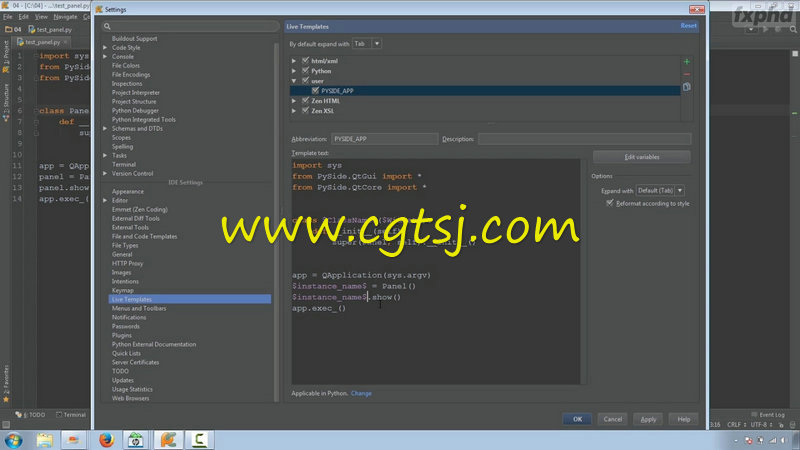
Task: Open the Search Everywhere magnifier in PyCharm window
Action: coord(793,30)
